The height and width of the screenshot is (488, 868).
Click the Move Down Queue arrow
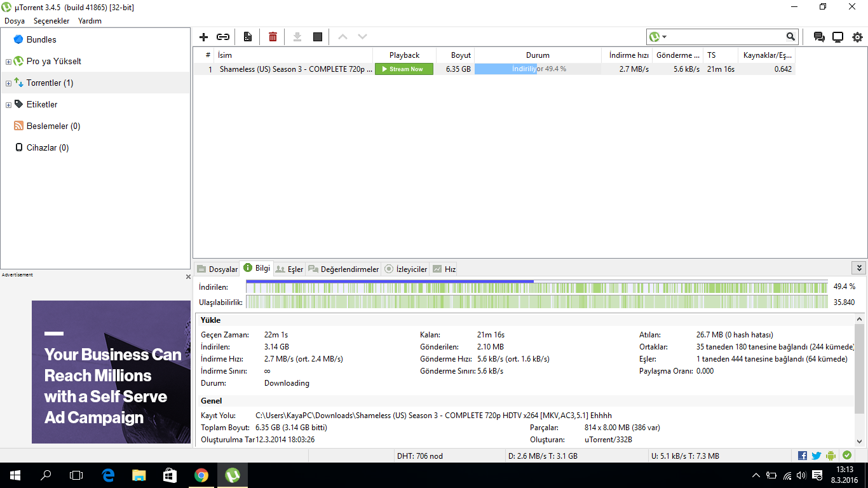coord(362,37)
